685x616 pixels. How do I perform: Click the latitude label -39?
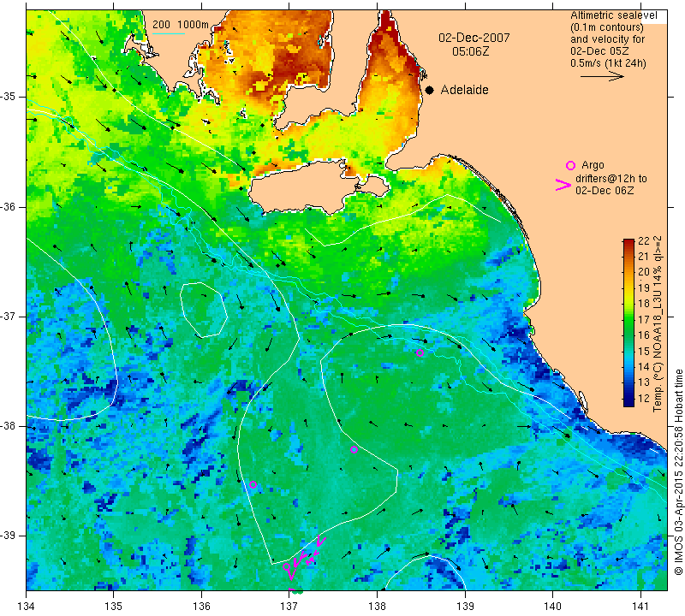coord(9,536)
